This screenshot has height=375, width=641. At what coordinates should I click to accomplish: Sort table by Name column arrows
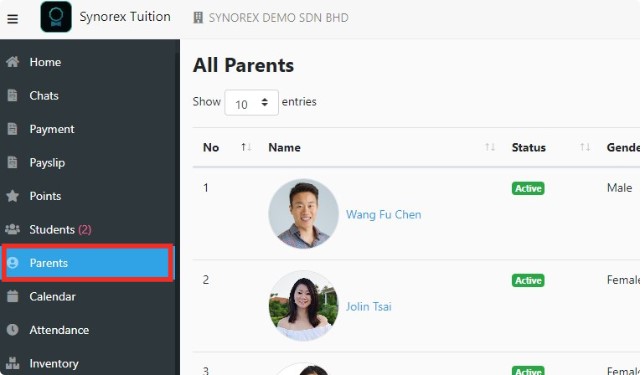click(490, 147)
